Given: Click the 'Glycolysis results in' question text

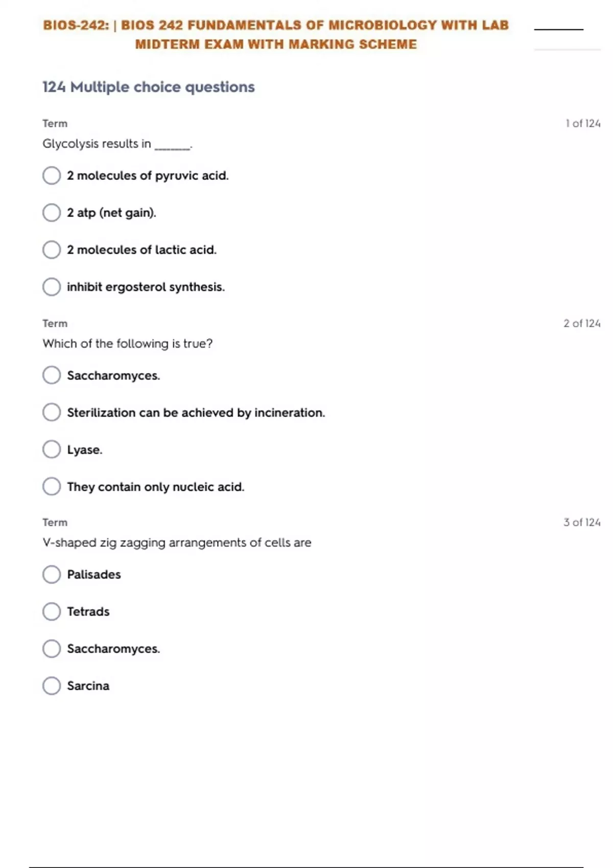Looking at the screenshot, I should 117,144.
